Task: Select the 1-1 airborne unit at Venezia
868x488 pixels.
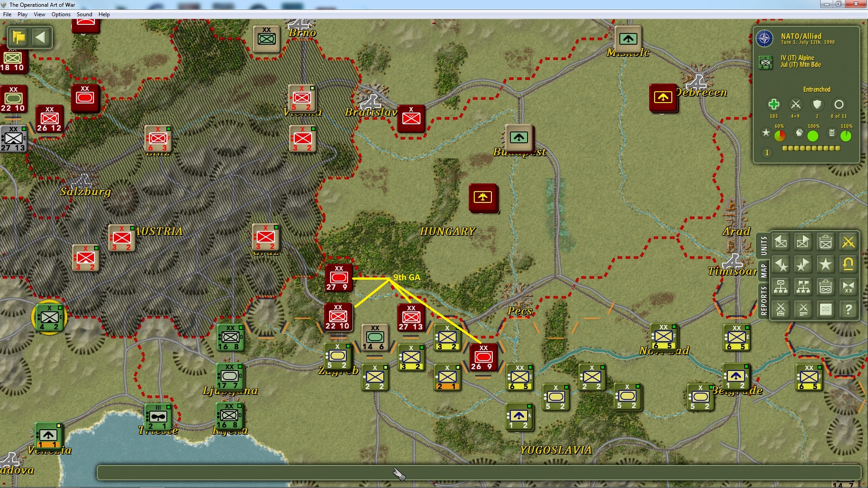Action: pos(49,436)
